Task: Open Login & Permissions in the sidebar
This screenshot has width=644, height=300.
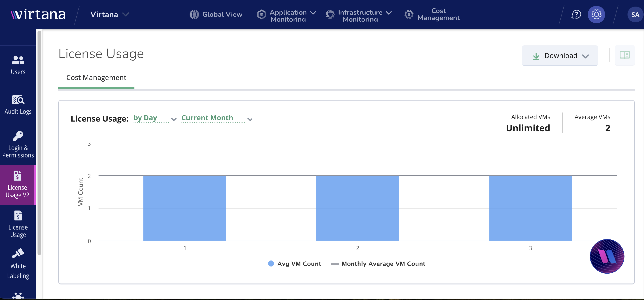Action: click(x=18, y=144)
